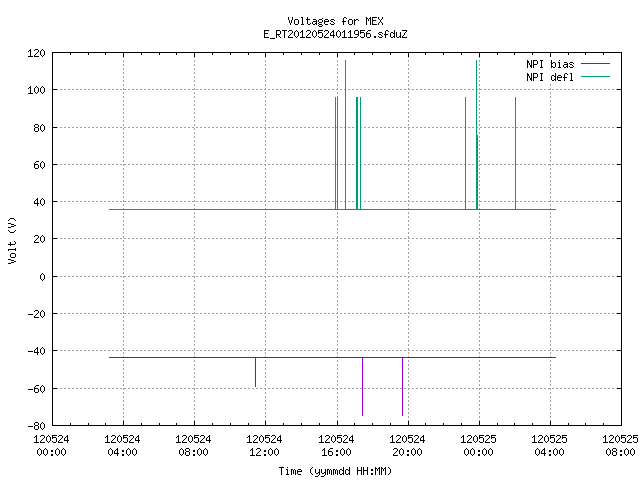Click the y-axis tick label -40
640x480 pixels.
[x=36, y=351]
